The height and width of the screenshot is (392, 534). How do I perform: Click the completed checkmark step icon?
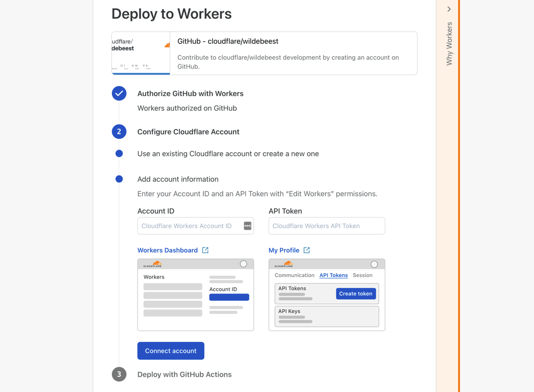click(119, 93)
